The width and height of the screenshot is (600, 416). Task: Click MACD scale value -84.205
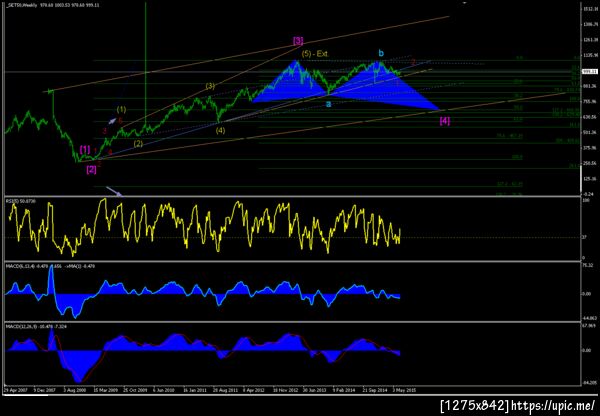(x=588, y=383)
